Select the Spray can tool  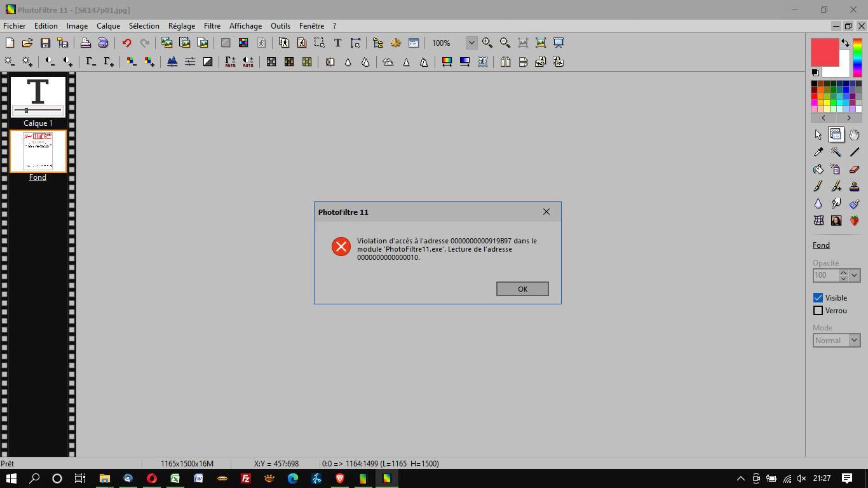pos(836,169)
